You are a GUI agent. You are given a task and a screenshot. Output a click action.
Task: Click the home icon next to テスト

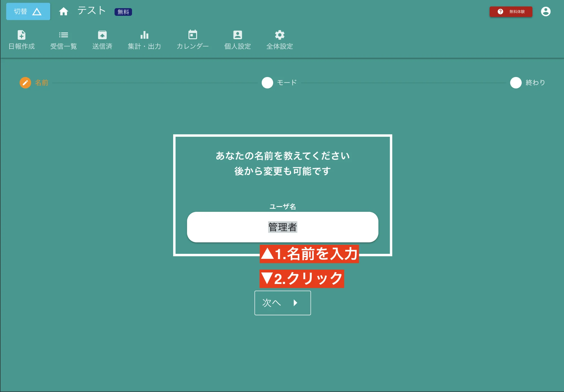tap(63, 11)
